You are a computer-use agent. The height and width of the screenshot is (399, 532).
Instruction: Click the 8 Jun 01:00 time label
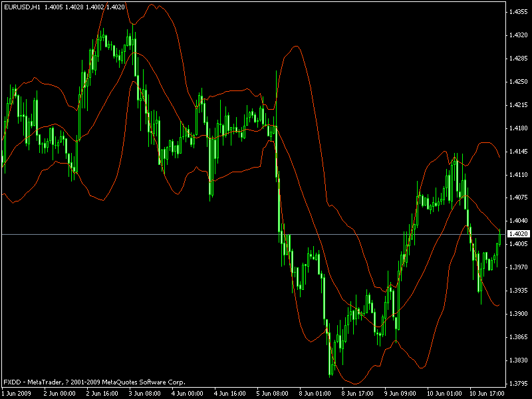[315, 394]
